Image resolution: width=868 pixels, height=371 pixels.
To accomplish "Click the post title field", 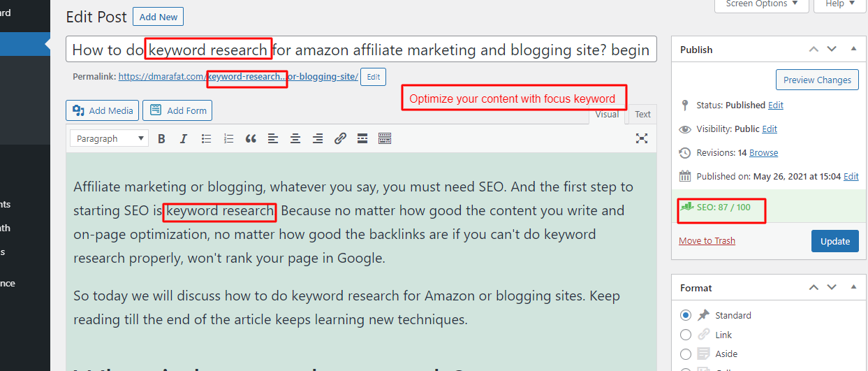I will pyautogui.click(x=361, y=50).
